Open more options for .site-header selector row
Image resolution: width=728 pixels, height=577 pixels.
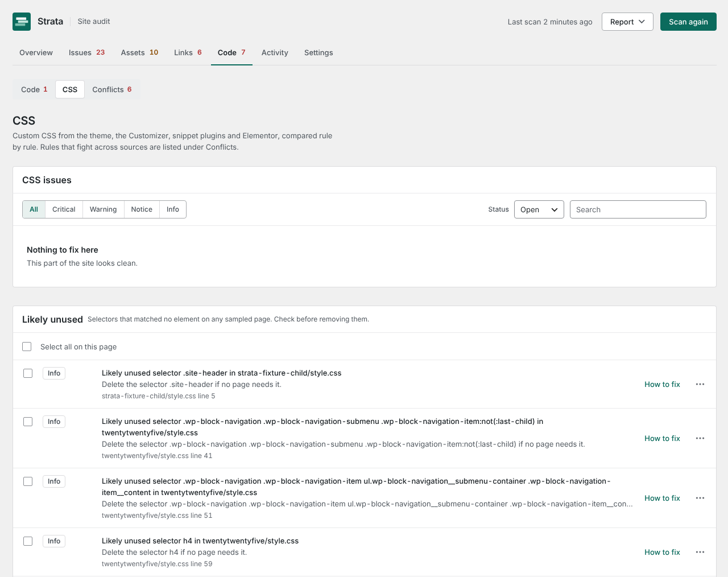700,384
